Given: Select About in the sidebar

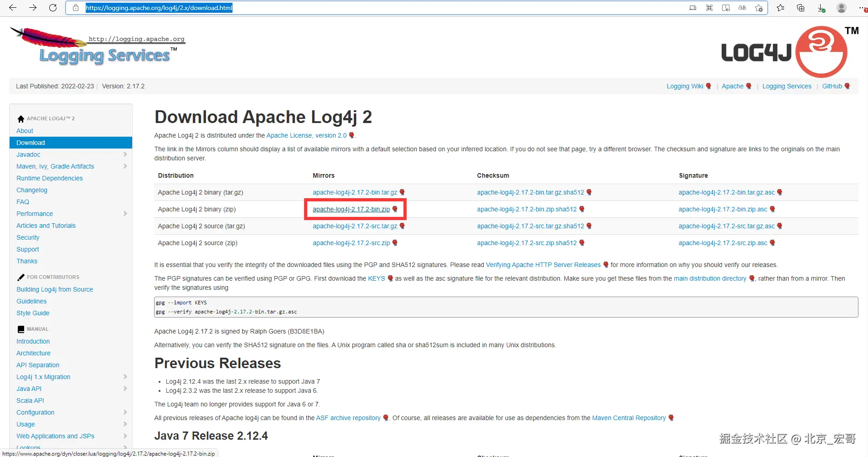Looking at the screenshot, I should (x=25, y=131).
